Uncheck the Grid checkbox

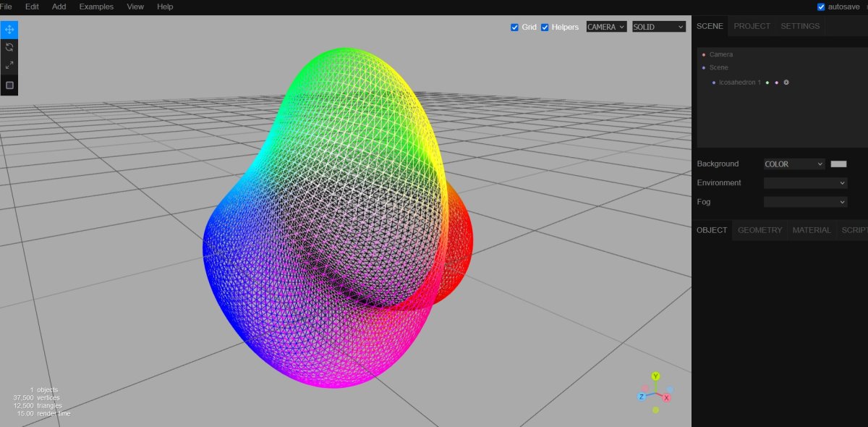[514, 28]
